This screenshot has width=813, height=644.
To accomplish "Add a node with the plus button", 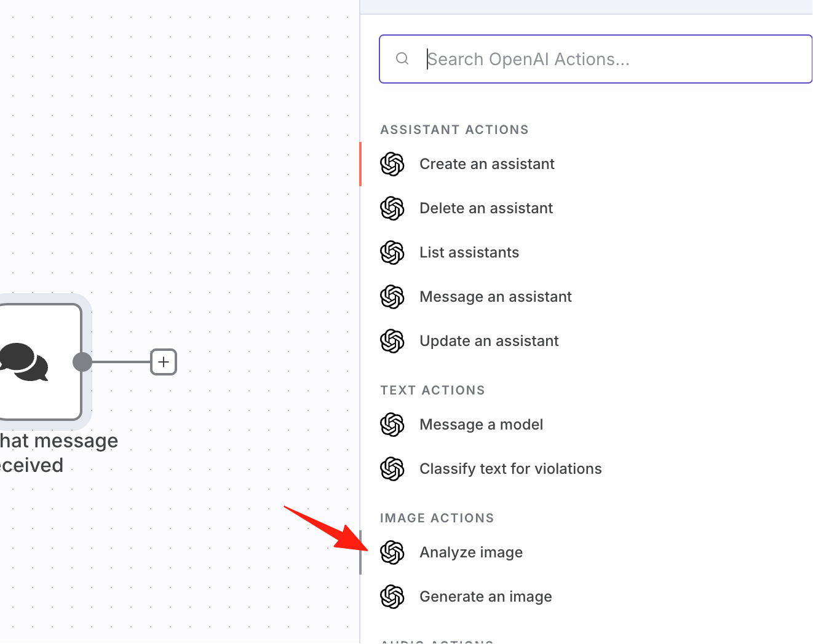I will (x=164, y=362).
